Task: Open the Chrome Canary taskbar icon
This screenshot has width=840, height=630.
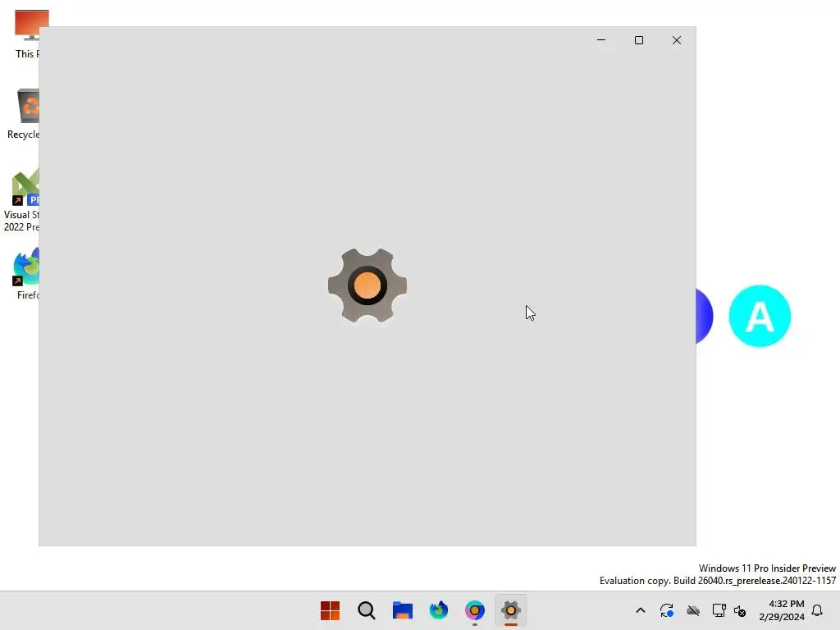Action: point(475,610)
